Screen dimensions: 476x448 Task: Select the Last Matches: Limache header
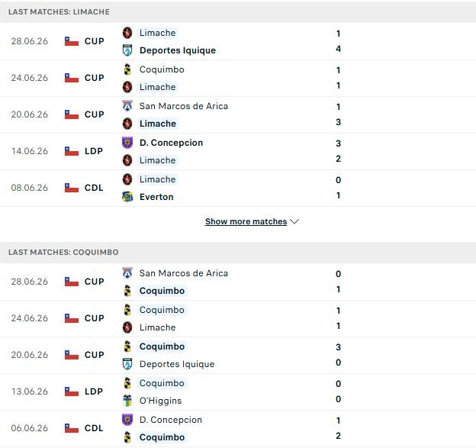point(238,12)
